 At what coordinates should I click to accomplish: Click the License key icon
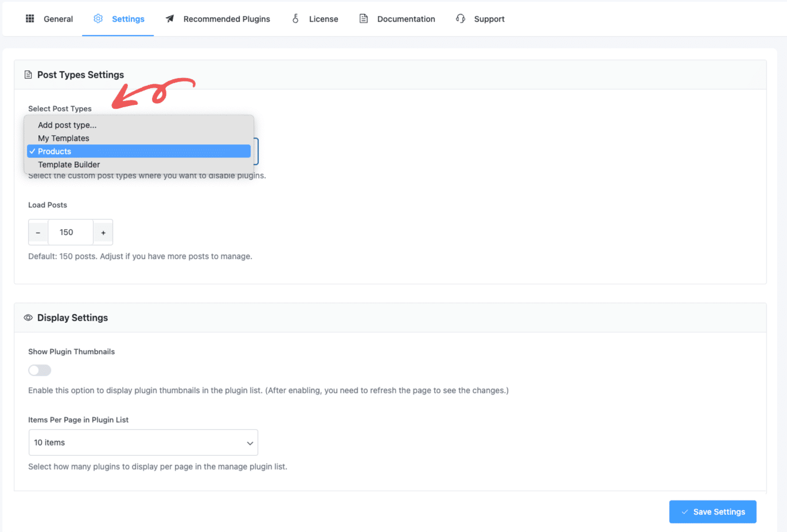coord(295,18)
